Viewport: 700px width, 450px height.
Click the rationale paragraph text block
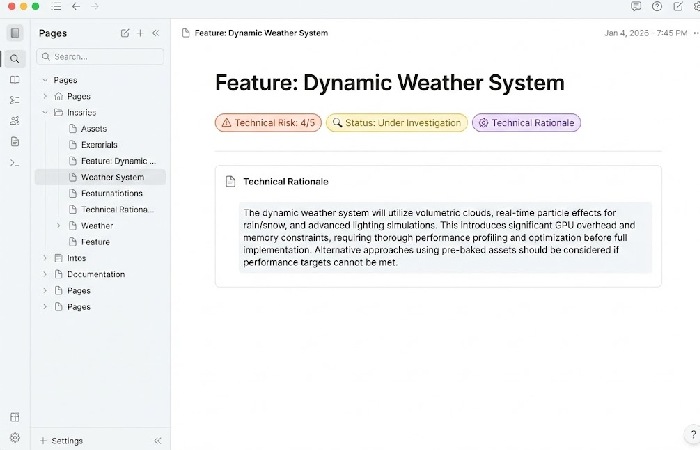(445, 237)
